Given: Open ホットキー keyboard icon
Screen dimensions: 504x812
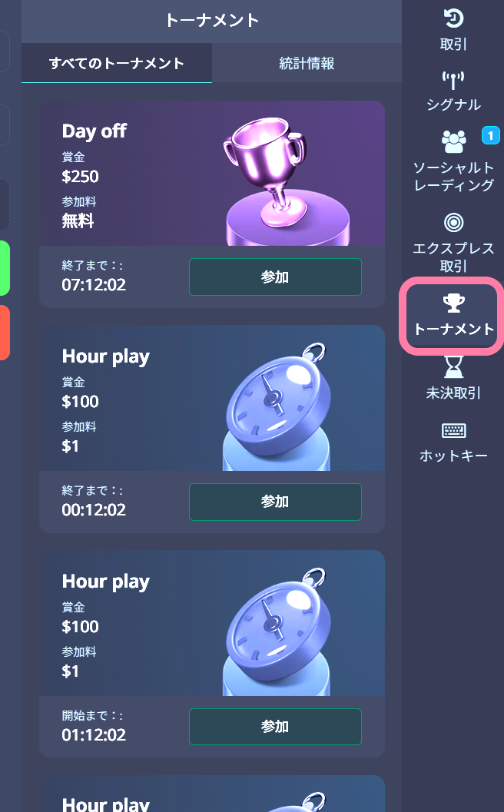Looking at the screenshot, I should tap(453, 430).
